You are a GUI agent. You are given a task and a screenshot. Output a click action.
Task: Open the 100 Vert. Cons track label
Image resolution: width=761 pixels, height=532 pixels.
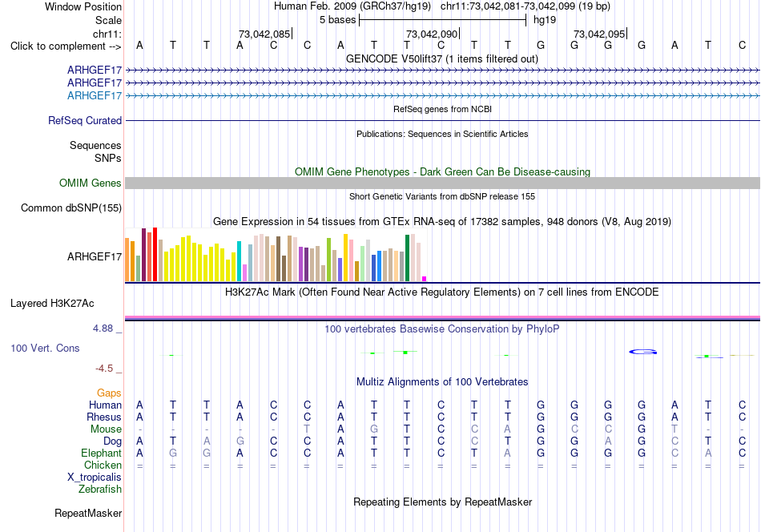[x=45, y=348]
